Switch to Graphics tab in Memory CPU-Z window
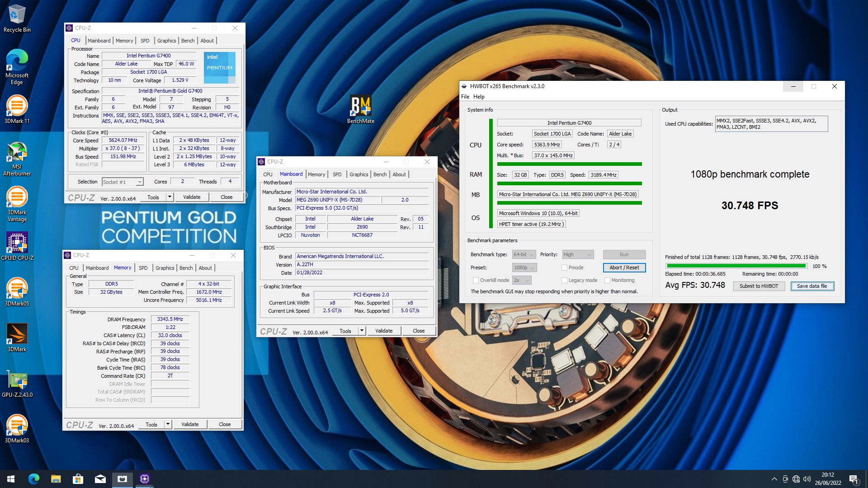This screenshot has height=488, width=868. click(x=165, y=268)
